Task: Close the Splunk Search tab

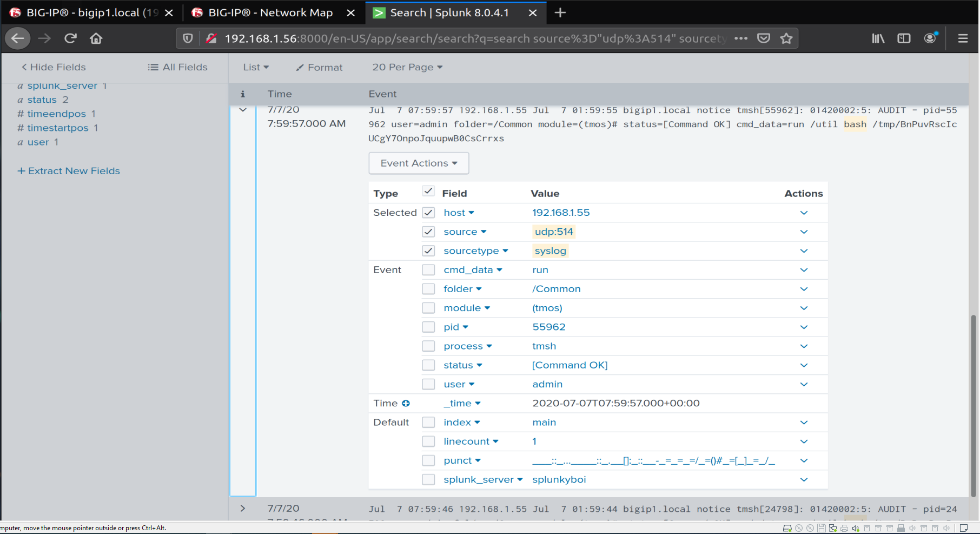Action: [533, 12]
